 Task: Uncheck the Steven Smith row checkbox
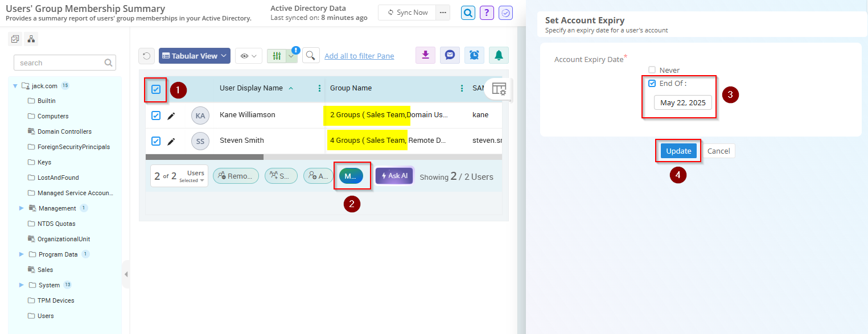(155, 141)
